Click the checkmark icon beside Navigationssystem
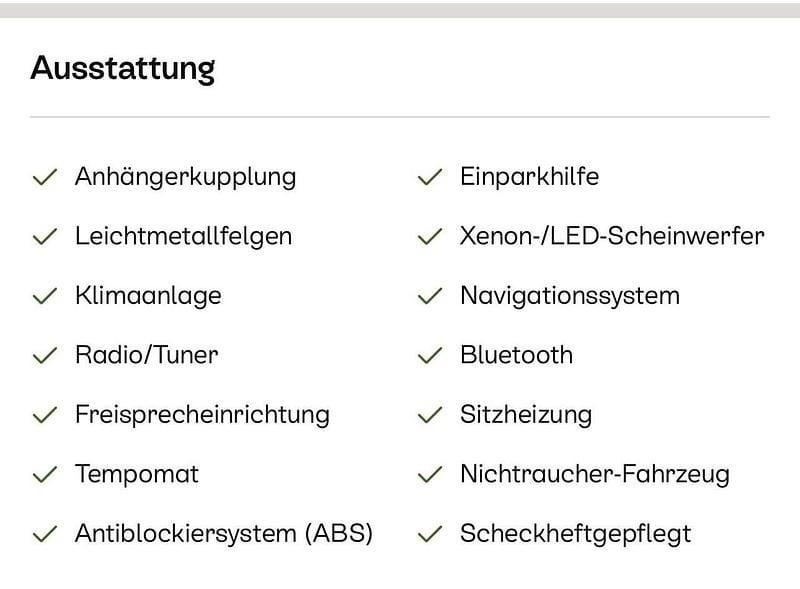The height and width of the screenshot is (589, 800). point(430,297)
